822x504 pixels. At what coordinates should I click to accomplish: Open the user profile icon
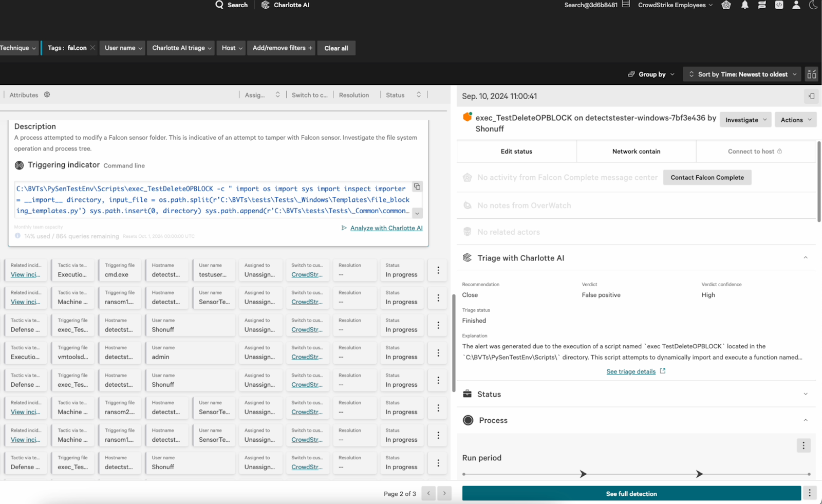click(796, 5)
